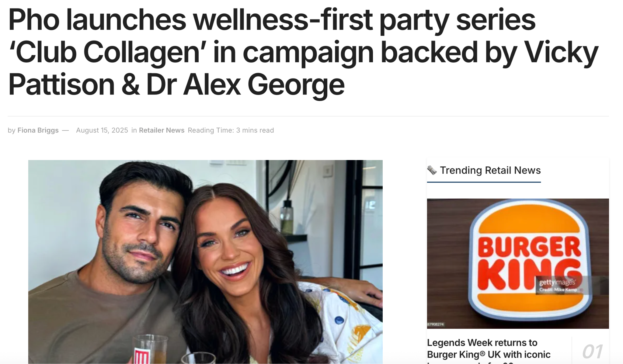Open author Fiona Briggs profile link

coord(38,130)
